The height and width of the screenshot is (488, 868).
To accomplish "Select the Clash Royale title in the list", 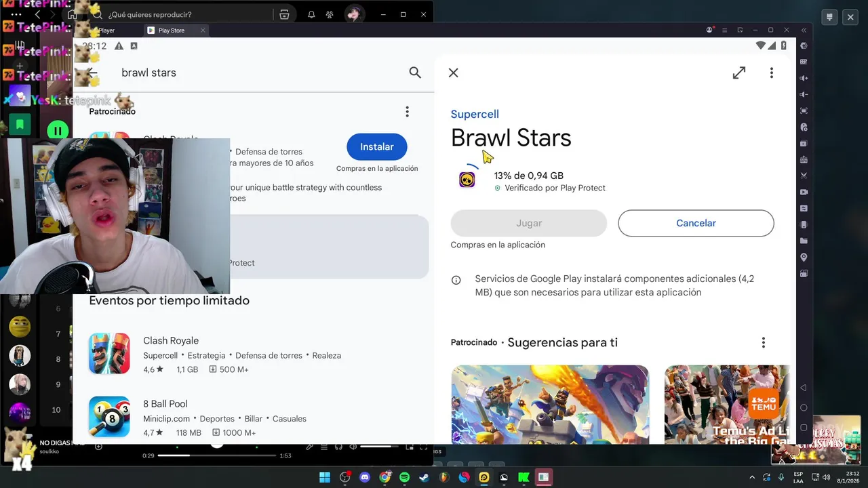I will (x=171, y=340).
